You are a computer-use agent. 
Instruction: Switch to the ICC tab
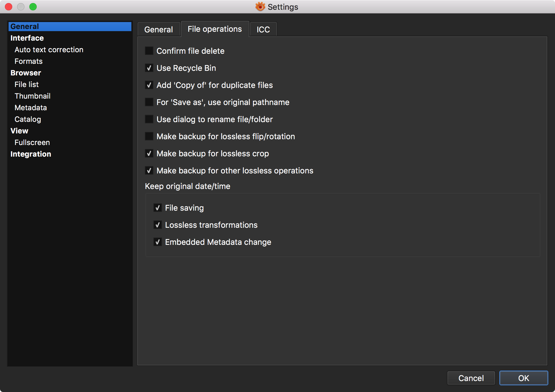click(x=263, y=30)
